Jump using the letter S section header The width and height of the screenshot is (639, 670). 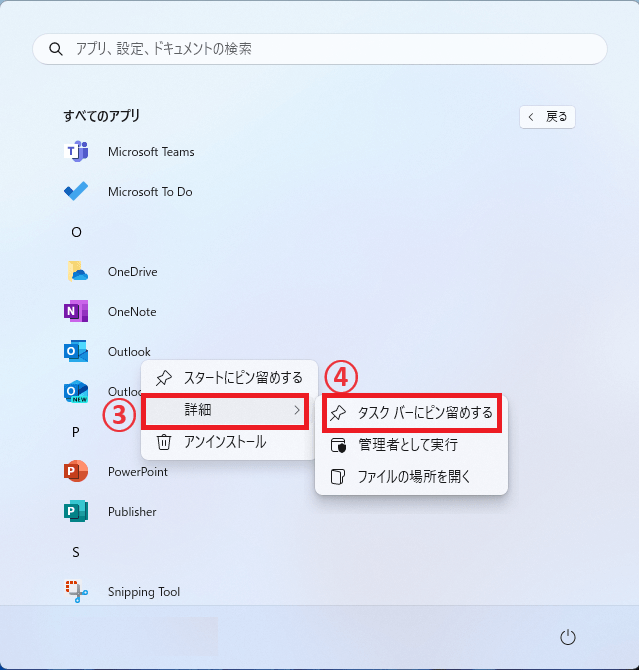pyautogui.click(x=76, y=552)
